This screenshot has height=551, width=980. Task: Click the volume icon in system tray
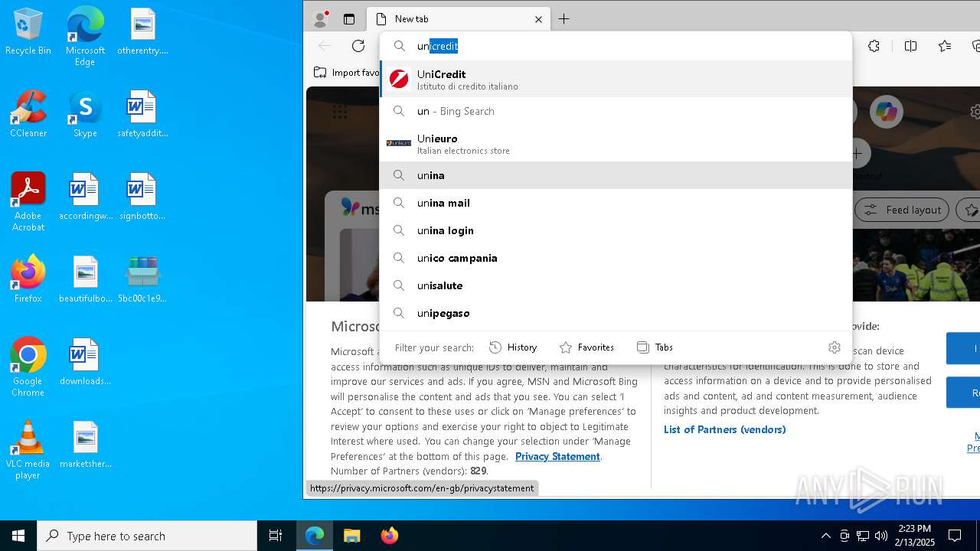(x=880, y=536)
